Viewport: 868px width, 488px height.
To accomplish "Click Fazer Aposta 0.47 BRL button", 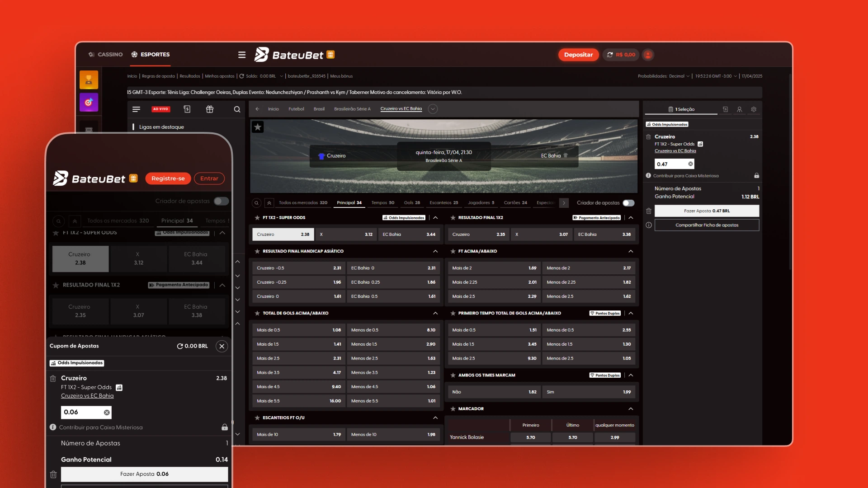I will [x=707, y=211].
